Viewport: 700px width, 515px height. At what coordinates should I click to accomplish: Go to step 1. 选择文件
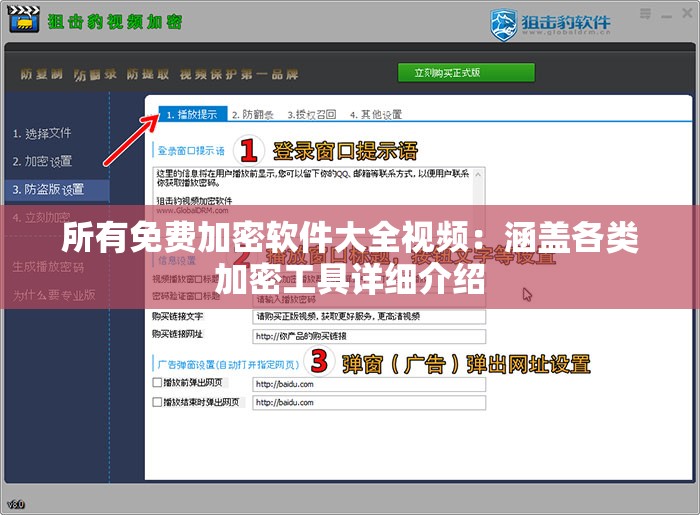42,133
